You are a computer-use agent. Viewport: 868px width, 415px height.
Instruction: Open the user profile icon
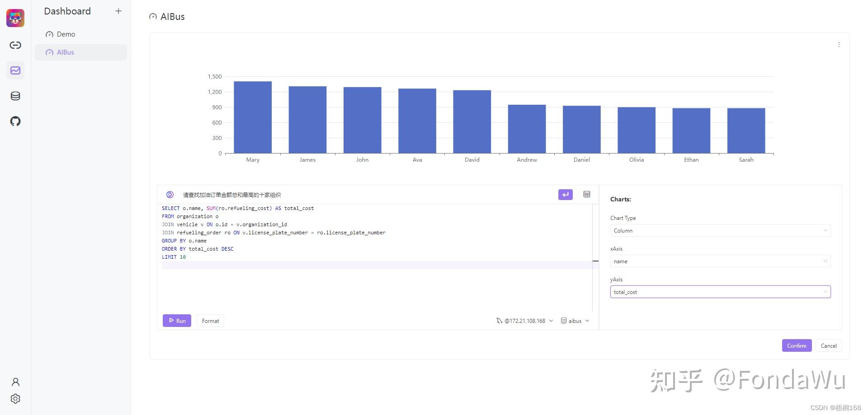pyautogui.click(x=15, y=382)
